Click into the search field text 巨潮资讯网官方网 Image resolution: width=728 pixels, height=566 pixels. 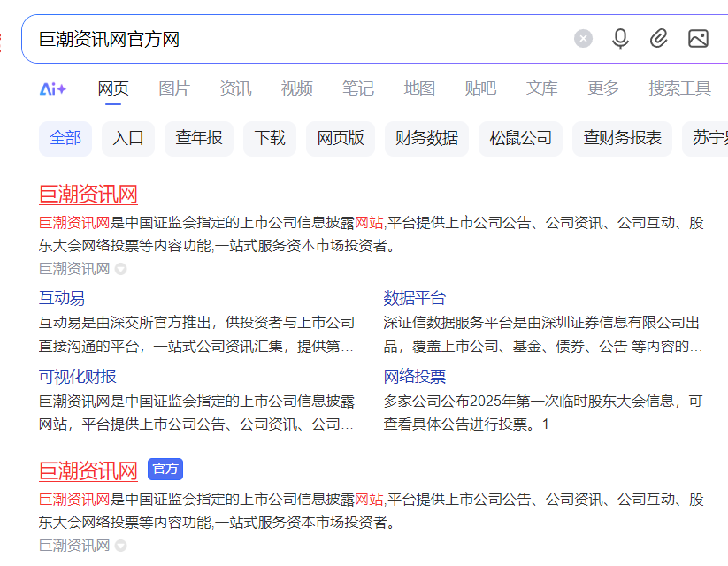109,39
